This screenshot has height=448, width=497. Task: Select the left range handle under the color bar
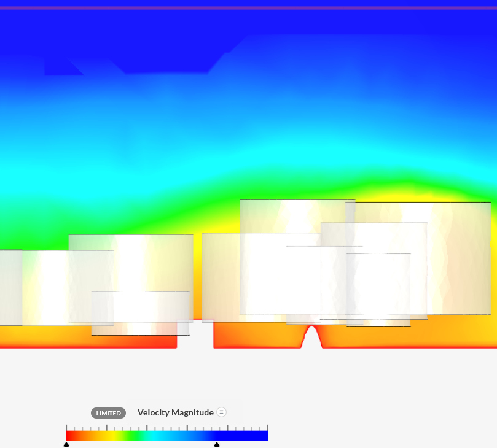tap(66, 444)
